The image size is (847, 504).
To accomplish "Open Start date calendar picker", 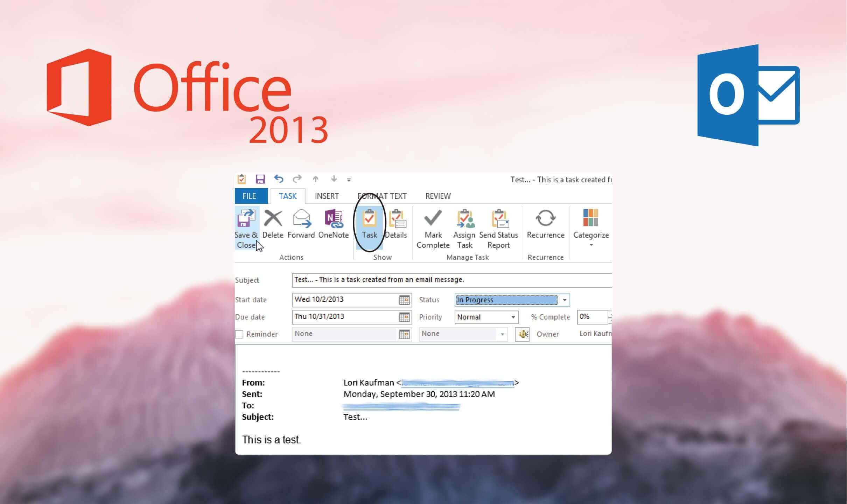I will coord(404,300).
